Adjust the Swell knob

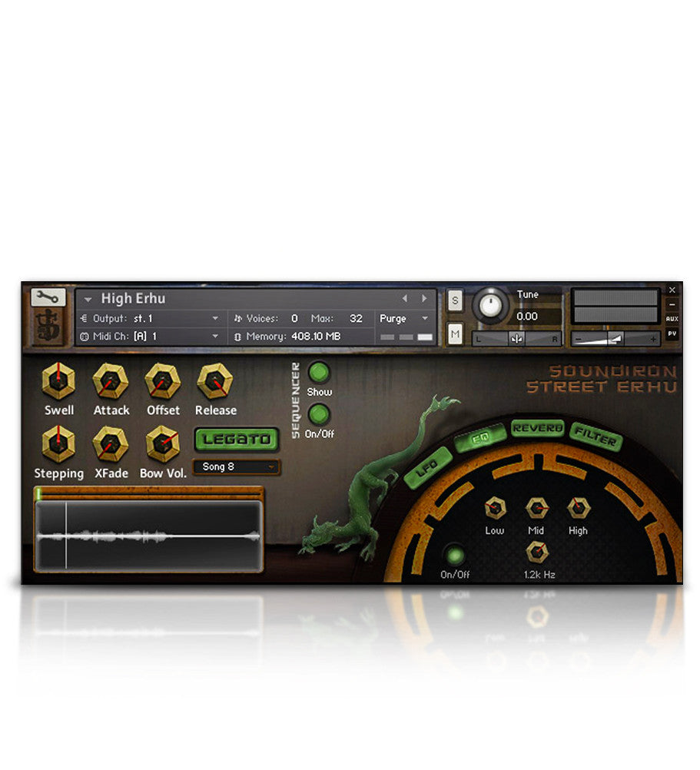click(59, 380)
